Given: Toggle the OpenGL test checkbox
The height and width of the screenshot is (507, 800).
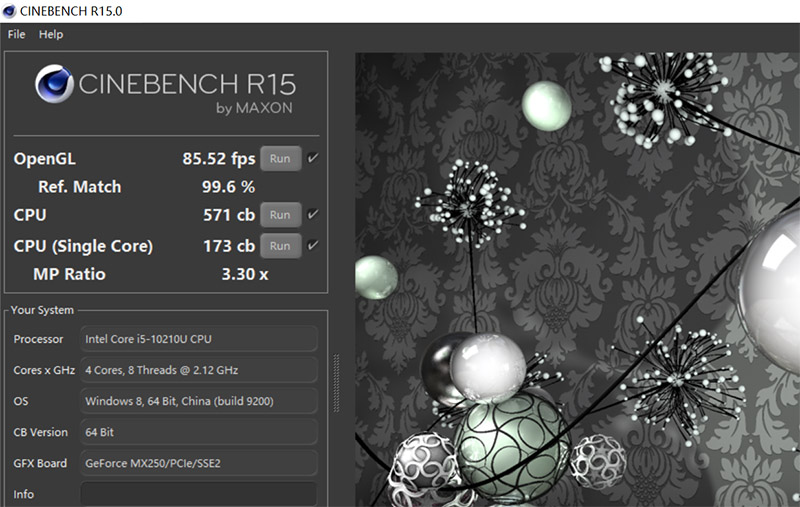Looking at the screenshot, I should pos(313,158).
